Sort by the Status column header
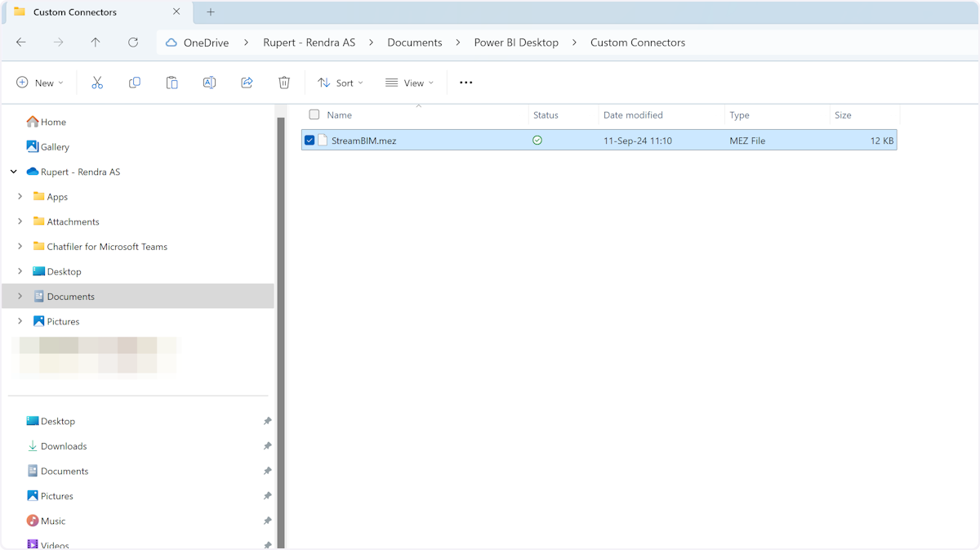The width and height of the screenshot is (980, 550). click(546, 115)
